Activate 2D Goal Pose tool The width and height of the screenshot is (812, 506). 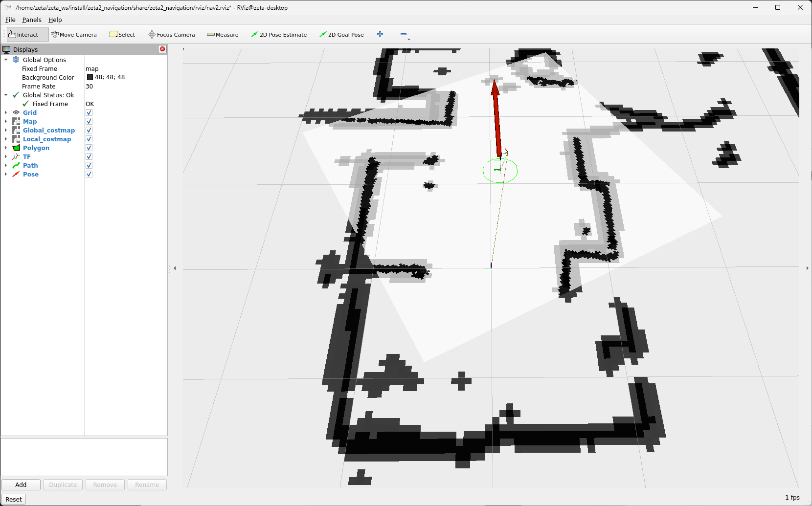[x=341, y=35]
